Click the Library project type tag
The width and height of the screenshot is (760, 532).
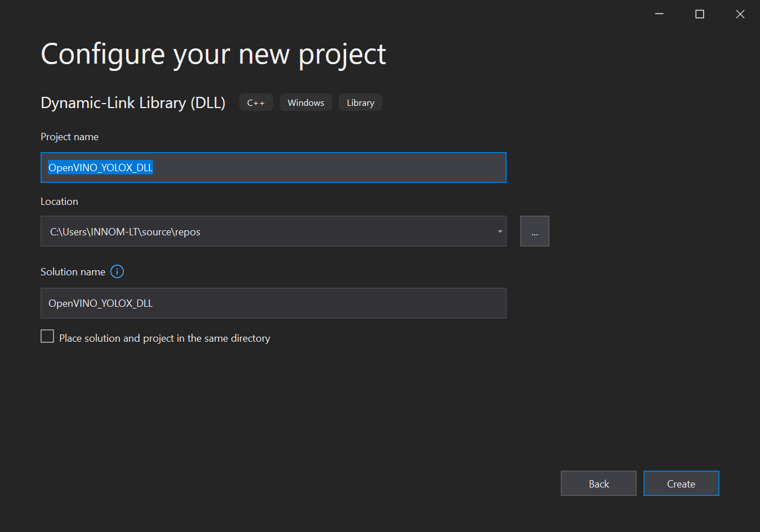[360, 102]
